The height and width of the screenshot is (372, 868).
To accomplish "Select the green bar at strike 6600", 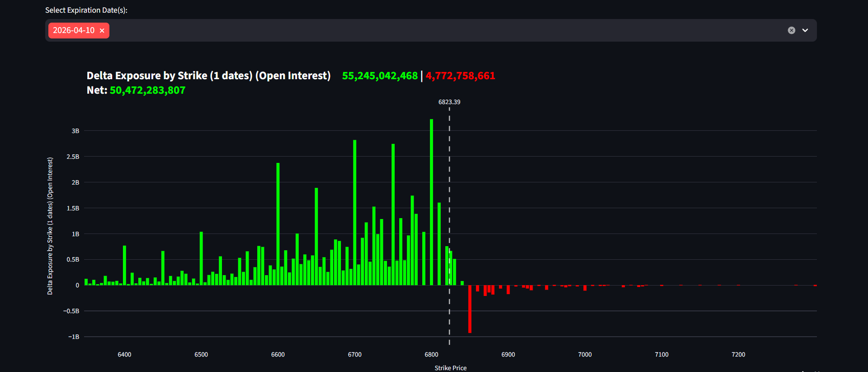I will click(x=278, y=224).
